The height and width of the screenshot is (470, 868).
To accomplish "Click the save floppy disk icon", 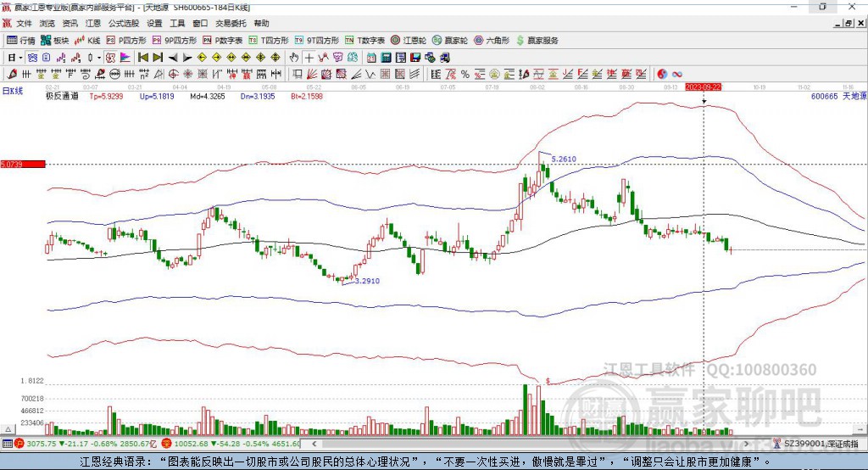I will 415,58.
